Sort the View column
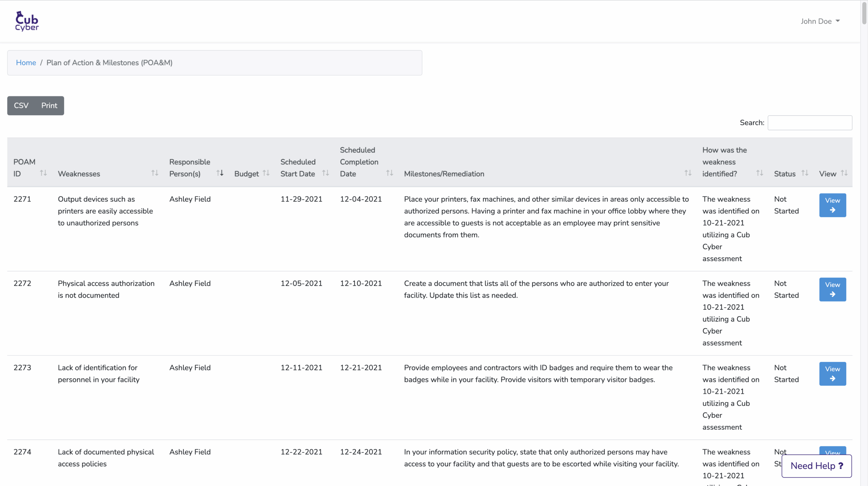Image resolution: width=868 pixels, height=486 pixels. tap(844, 173)
